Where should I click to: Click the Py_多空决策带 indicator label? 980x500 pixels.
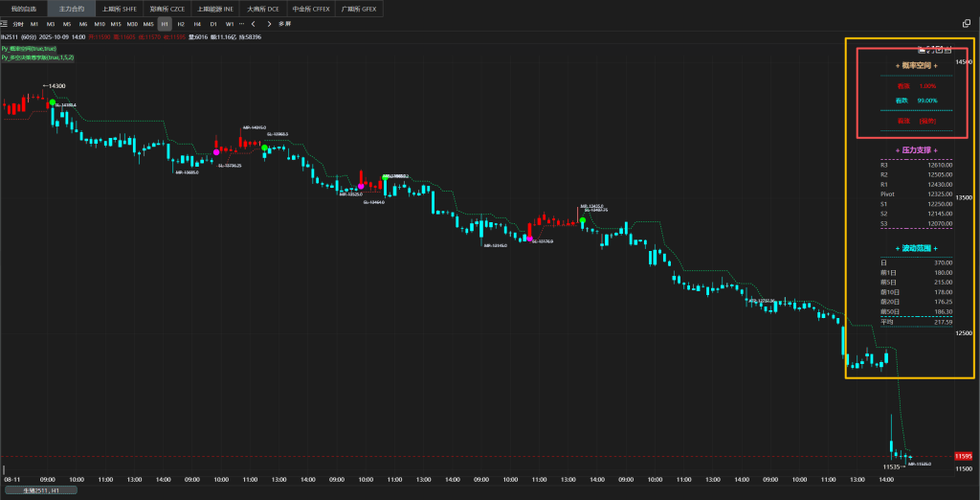click(x=37, y=57)
